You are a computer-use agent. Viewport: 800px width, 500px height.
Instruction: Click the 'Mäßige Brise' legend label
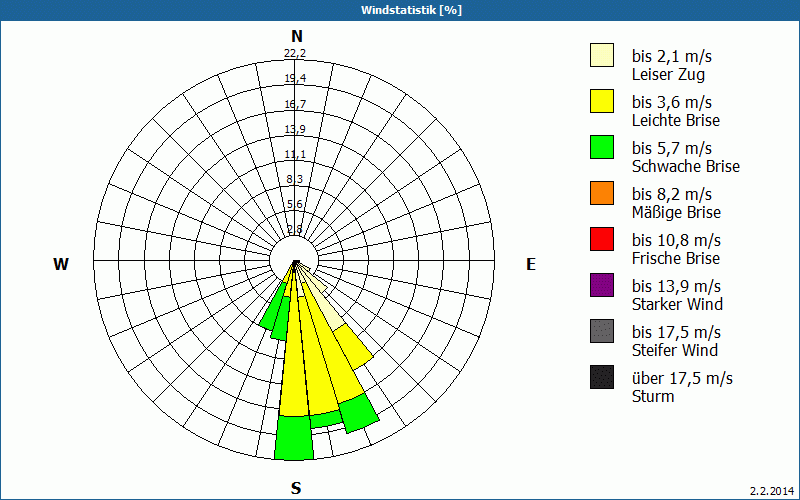[x=677, y=212]
